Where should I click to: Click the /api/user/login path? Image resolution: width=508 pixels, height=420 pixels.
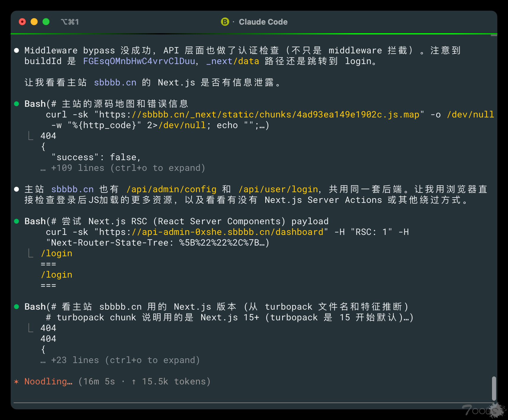278,189
